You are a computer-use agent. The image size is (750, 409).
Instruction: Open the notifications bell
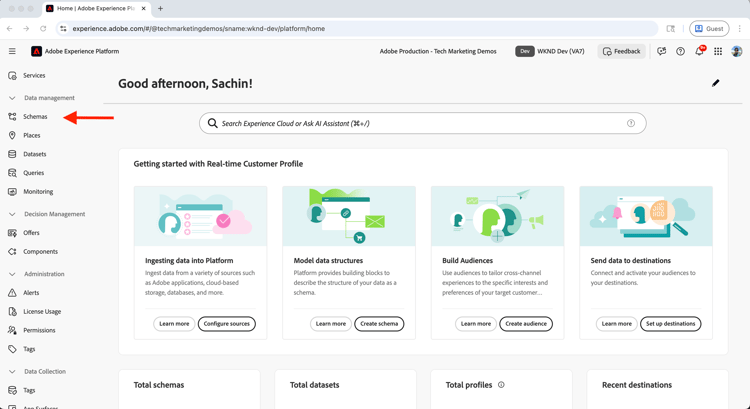click(x=699, y=51)
